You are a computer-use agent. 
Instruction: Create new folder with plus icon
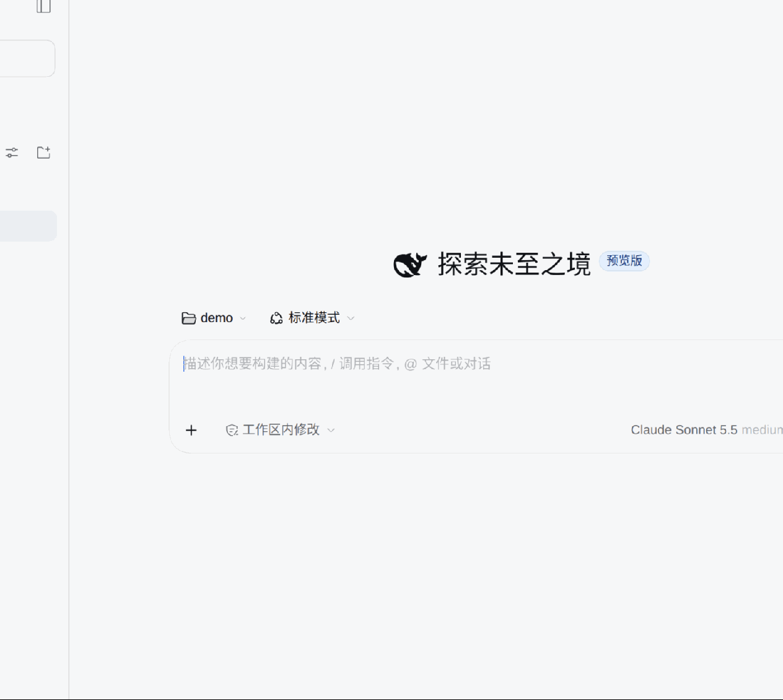click(43, 152)
